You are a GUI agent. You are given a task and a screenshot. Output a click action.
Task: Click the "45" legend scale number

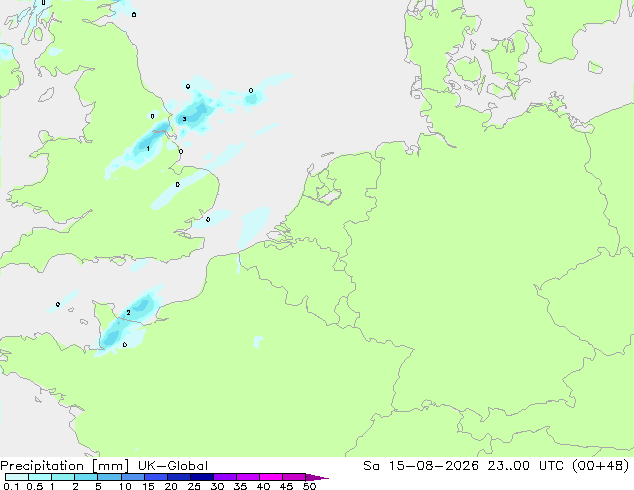coord(287,486)
